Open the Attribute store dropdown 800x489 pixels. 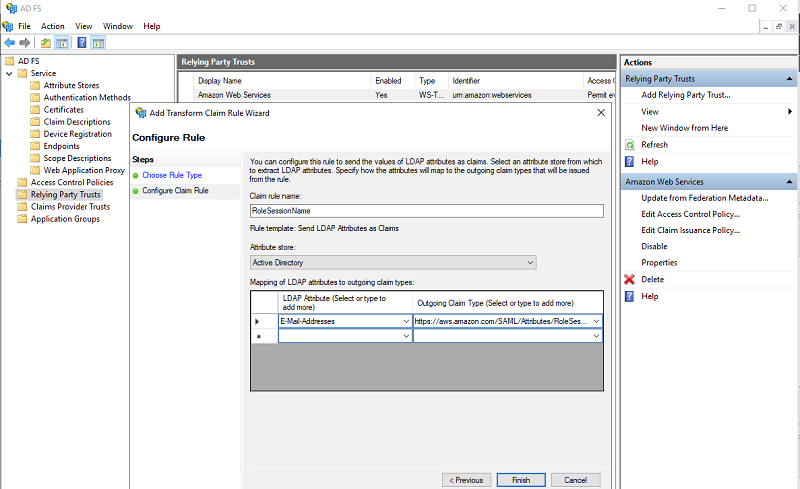pyautogui.click(x=530, y=262)
